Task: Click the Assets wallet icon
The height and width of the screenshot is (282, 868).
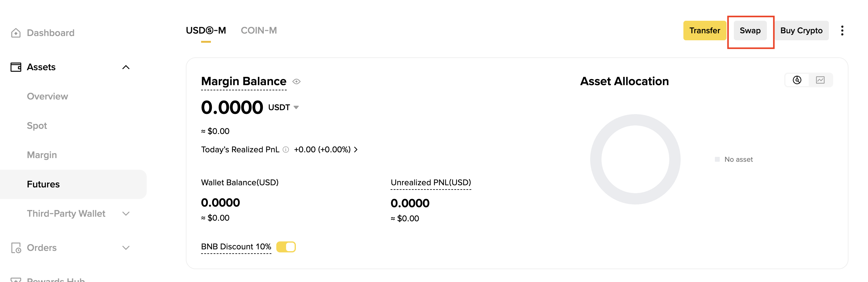Action: [16, 67]
